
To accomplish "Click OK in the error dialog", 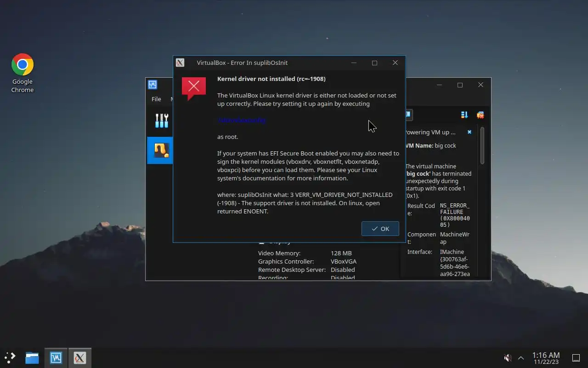I will click(380, 229).
